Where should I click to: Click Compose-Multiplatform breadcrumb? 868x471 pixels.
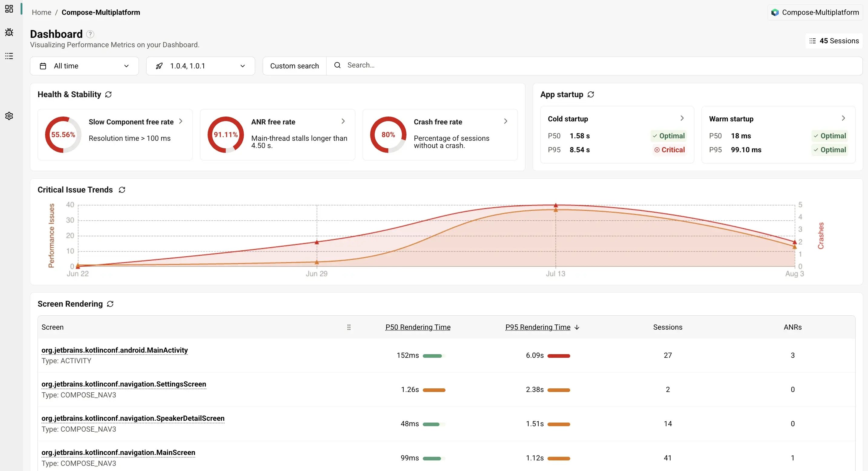coord(101,12)
